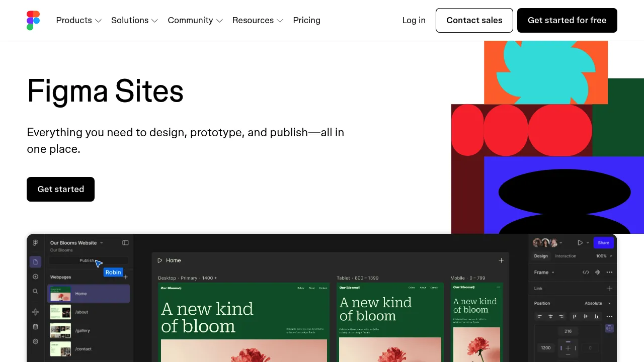Click the four-petal component icon in the editor sidebar
This screenshot has height=362, width=644.
(x=35, y=312)
